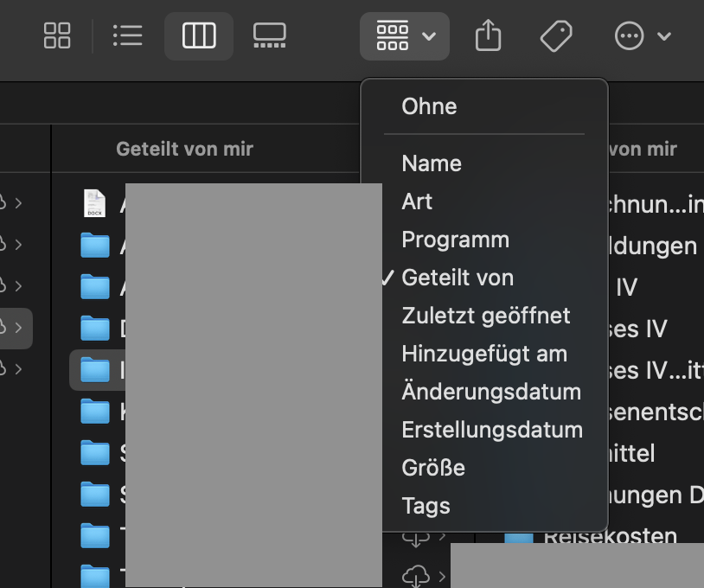The image size is (704, 588).
Task: Open the more actions ellipsis menu
Action: coord(642,35)
